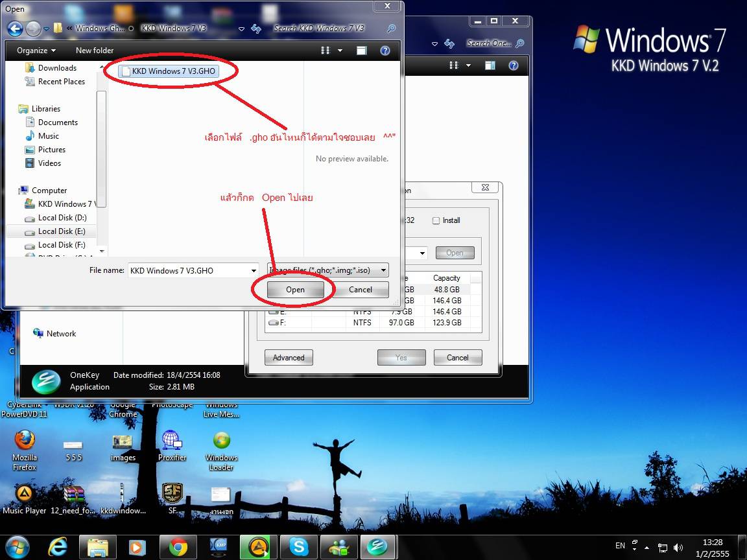This screenshot has height=560, width=747.
Task: Change the view in the Open dialog
Action: [326, 51]
